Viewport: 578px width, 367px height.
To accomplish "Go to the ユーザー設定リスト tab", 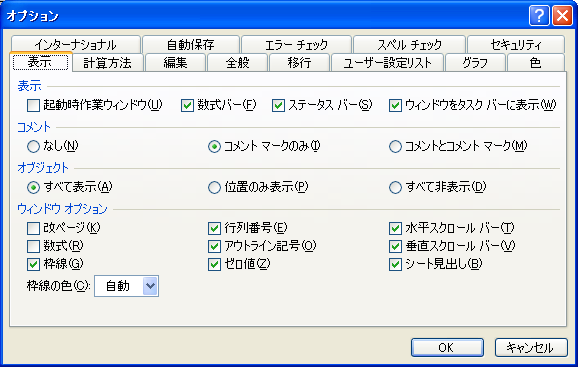I will 387,63.
